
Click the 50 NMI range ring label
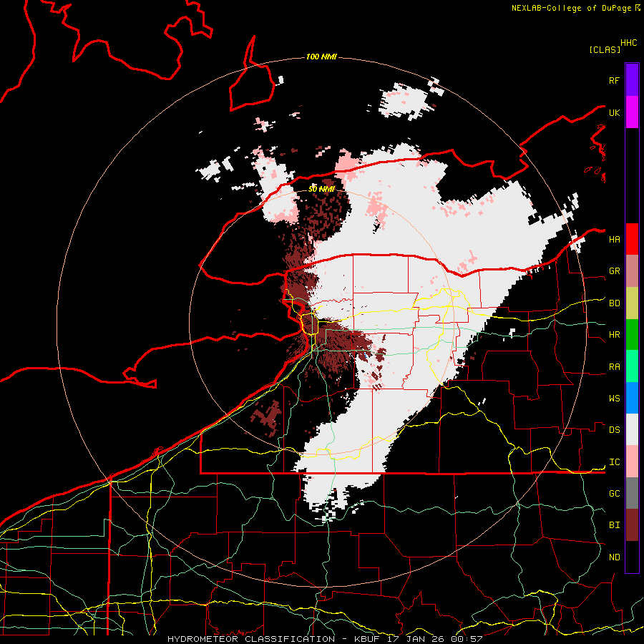pos(321,189)
